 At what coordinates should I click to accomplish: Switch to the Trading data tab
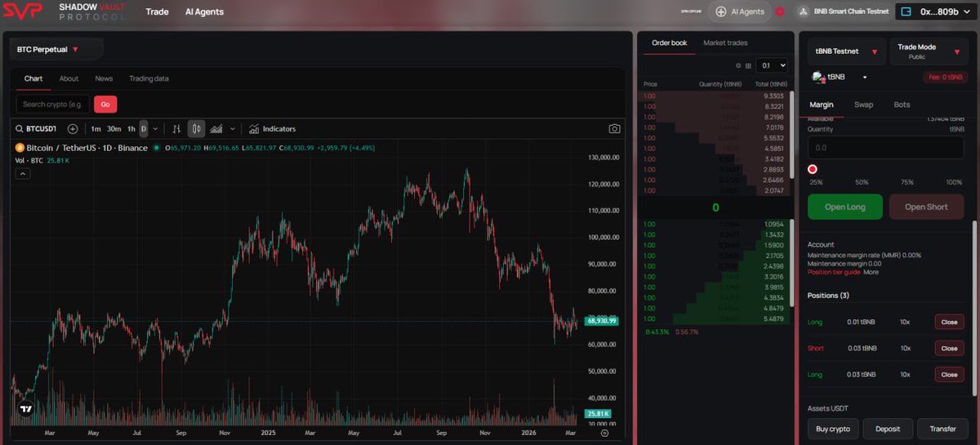click(149, 78)
